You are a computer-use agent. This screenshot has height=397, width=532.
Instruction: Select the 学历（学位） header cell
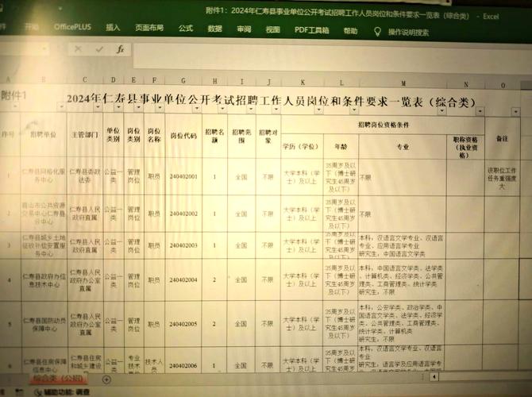302,147
